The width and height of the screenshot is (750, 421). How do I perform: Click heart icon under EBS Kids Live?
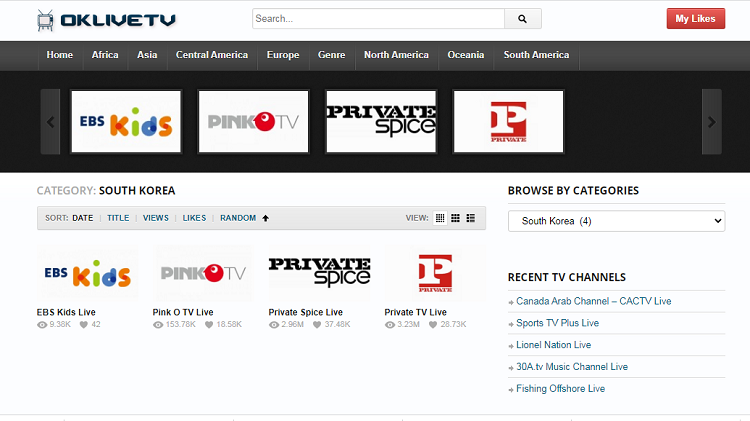(x=84, y=325)
